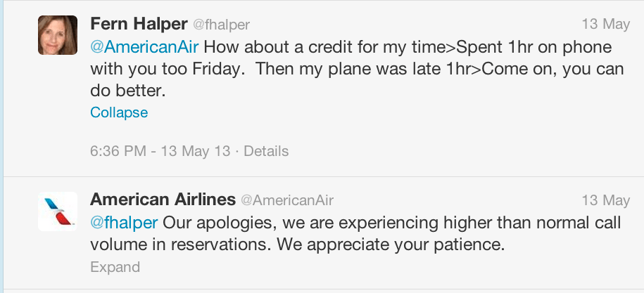The width and height of the screenshot is (644, 293).
Task: Click the American Airlines logo avatar
Action: [x=58, y=211]
